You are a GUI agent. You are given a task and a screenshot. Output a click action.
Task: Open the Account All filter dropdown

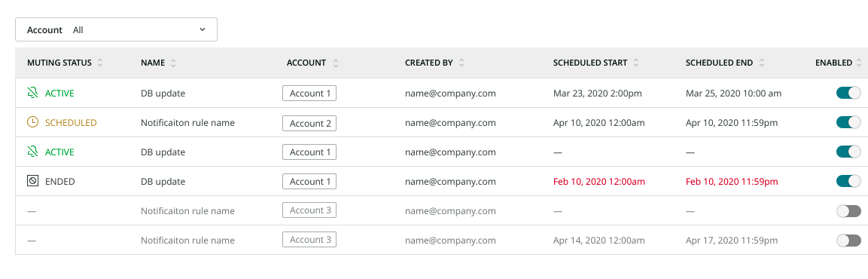tap(116, 30)
